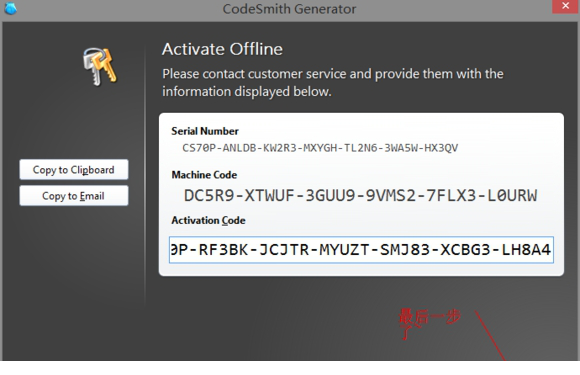Close the CodeSmith Generator window

pyautogui.click(x=565, y=6)
